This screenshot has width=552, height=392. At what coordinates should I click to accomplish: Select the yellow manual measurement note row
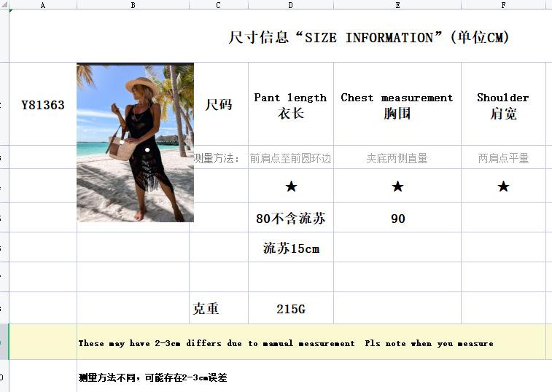(x=286, y=343)
